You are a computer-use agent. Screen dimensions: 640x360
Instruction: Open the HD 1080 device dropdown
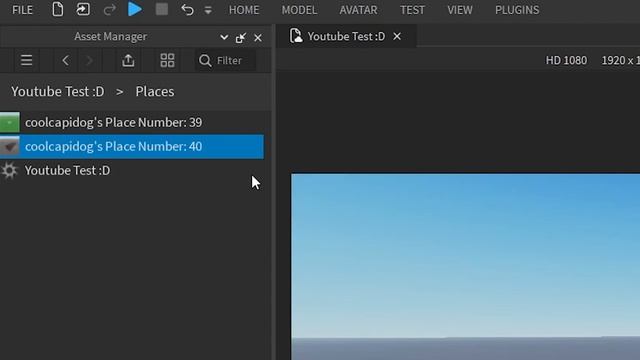[566, 60]
